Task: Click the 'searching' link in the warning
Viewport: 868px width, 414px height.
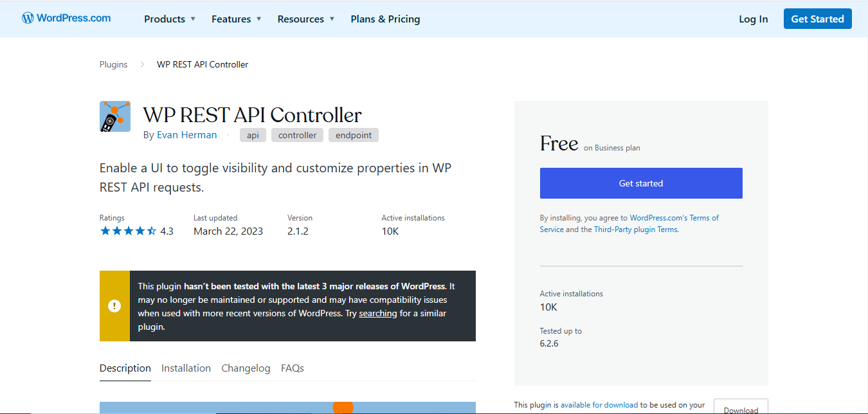Action: [x=377, y=314]
